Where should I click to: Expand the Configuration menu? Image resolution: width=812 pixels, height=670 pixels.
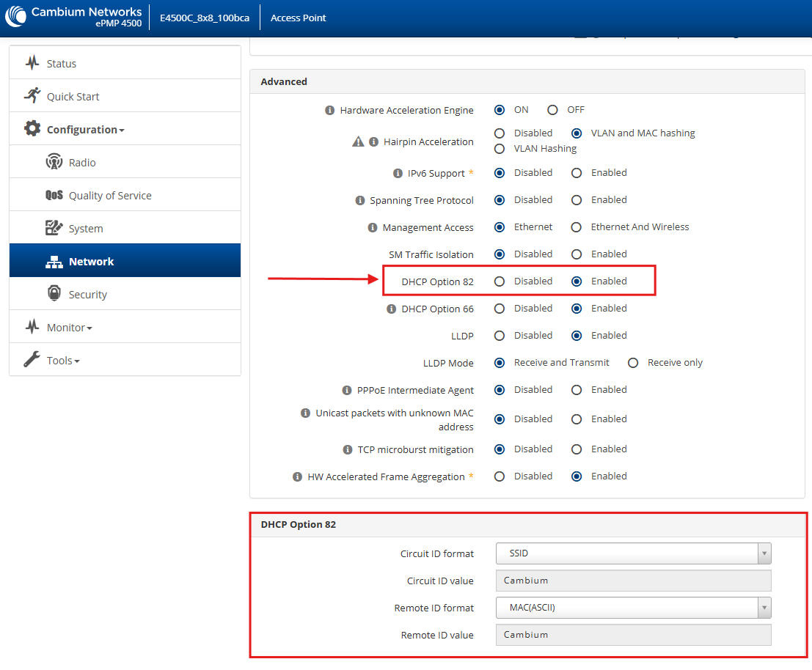(x=125, y=129)
